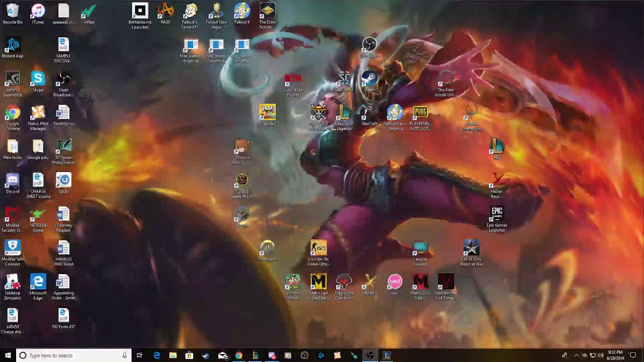Open the Action Center notifications

tap(633, 355)
